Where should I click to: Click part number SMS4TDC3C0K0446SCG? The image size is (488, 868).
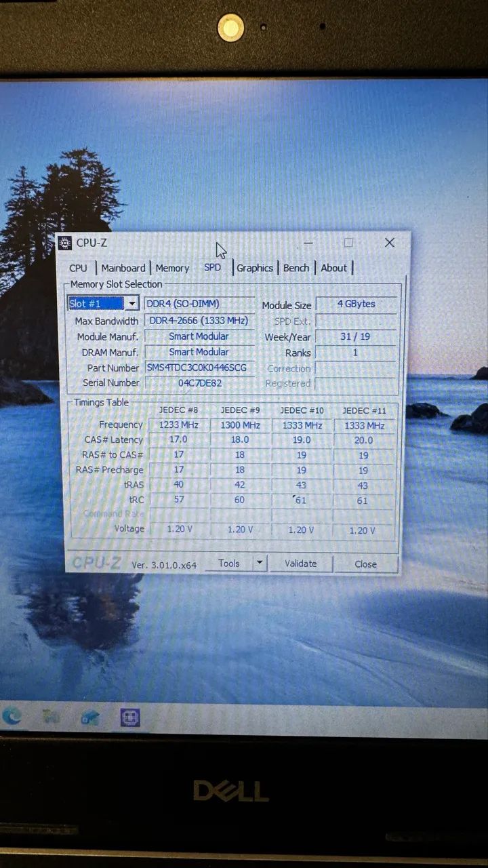tap(199, 368)
